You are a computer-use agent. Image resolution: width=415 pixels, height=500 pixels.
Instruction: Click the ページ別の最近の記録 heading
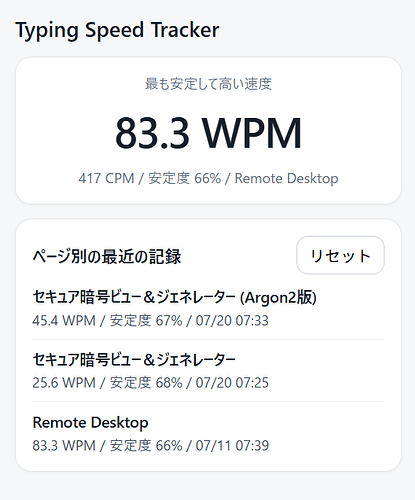point(107,256)
